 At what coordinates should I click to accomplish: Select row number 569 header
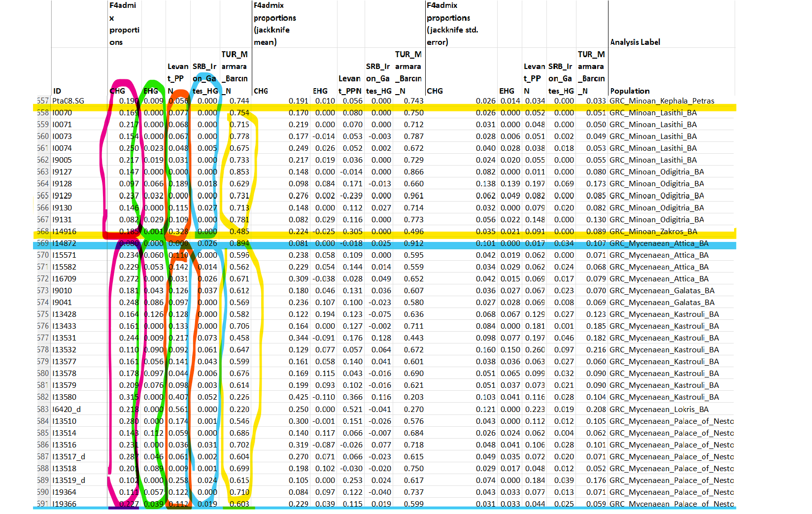pos(43,243)
